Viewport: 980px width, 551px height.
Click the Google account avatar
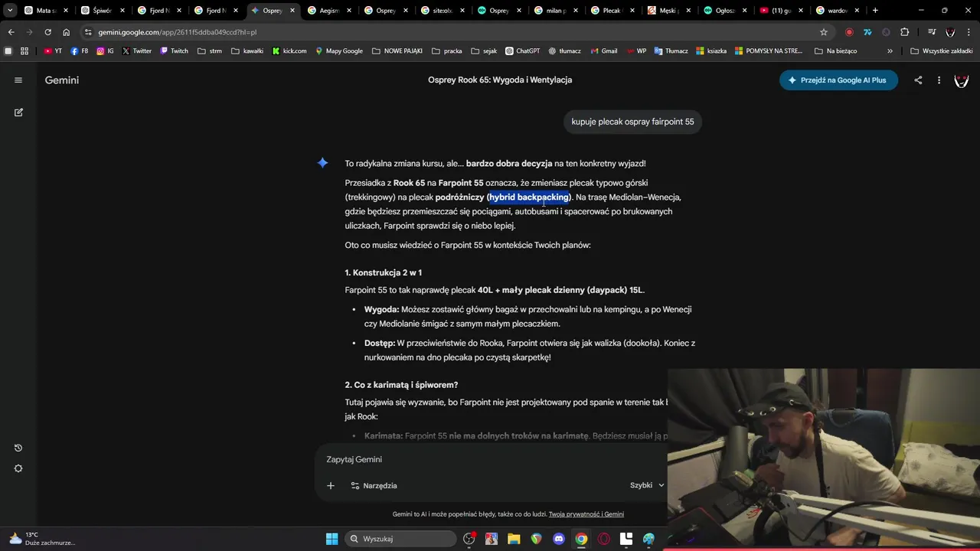tap(962, 80)
